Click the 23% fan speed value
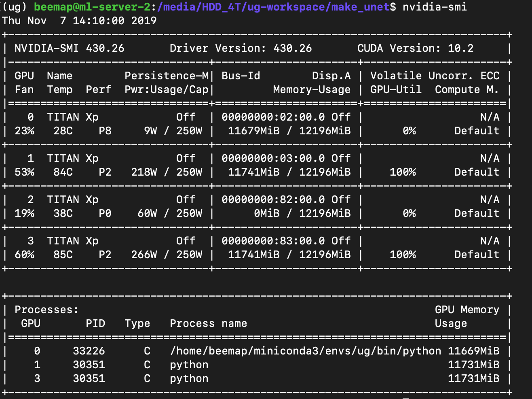The image size is (532, 399). click(24, 131)
